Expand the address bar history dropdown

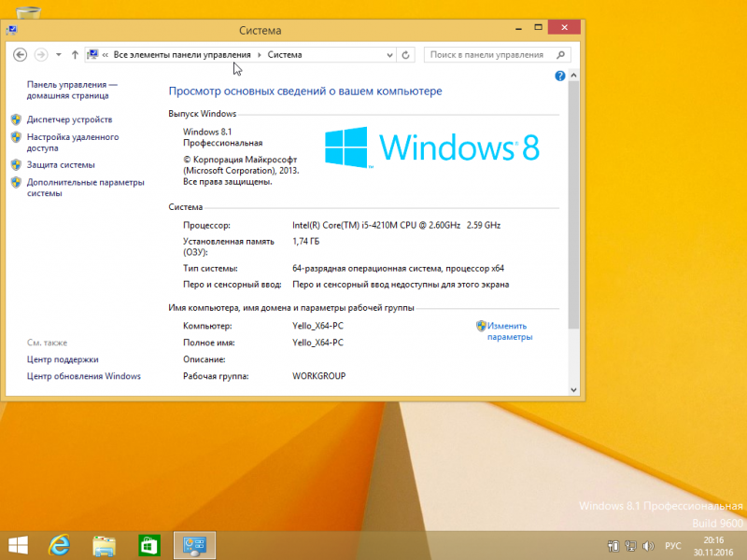389,55
